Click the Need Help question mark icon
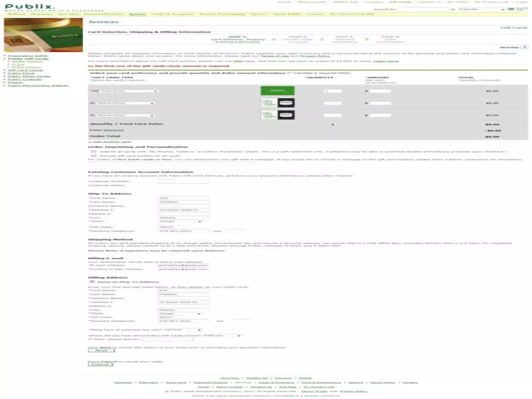532x399 pixels. [524, 47]
